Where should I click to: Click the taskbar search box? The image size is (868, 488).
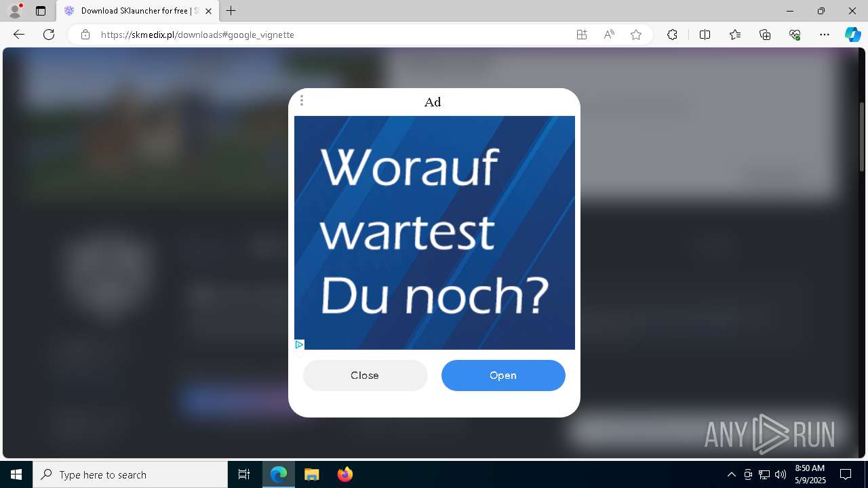tap(130, 474)
